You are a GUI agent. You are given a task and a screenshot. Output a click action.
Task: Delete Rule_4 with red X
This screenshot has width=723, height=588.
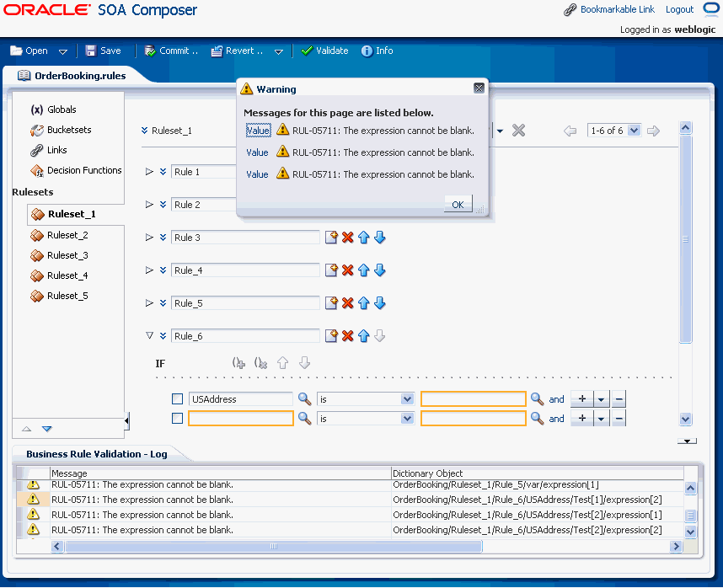click(348, 270)
